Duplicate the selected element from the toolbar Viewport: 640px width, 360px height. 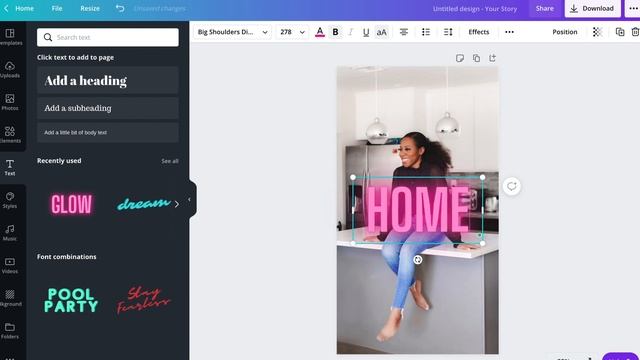[620, 32]
